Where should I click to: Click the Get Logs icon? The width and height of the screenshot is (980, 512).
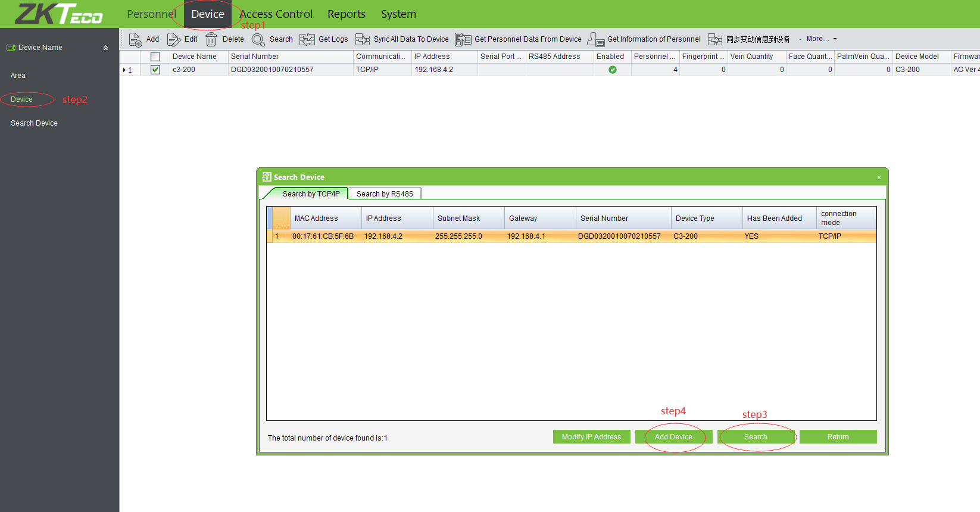[307, 39]
